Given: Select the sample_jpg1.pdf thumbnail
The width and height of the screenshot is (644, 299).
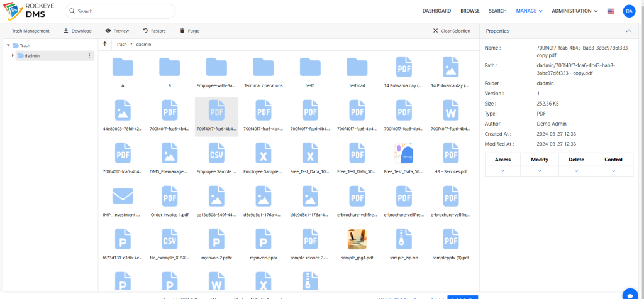Looking at the screenshot, I should click(x=357, y=244).
